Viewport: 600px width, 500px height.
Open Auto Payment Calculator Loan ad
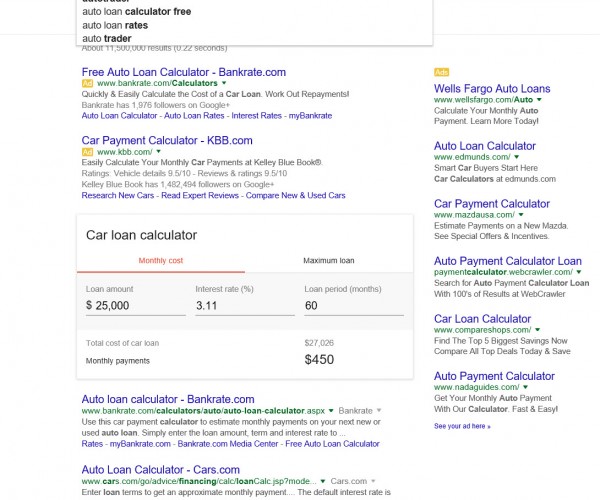point(508,261)
